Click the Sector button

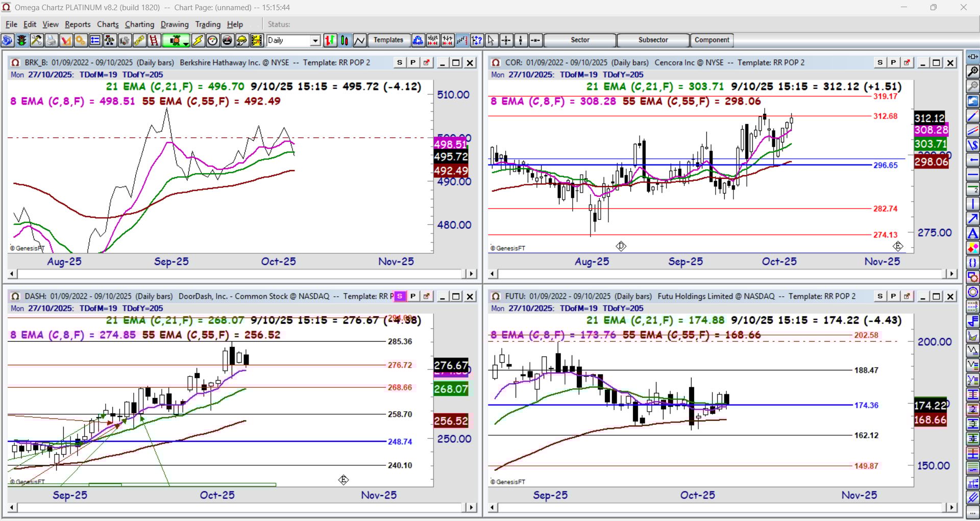[x=580, y=40]
